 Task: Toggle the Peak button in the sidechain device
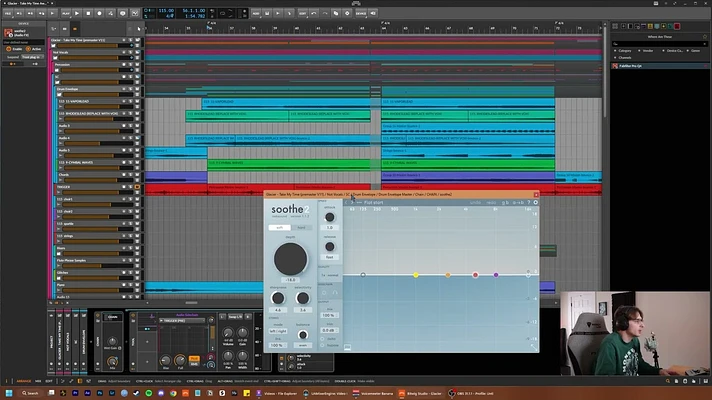[x=194, y=358]
